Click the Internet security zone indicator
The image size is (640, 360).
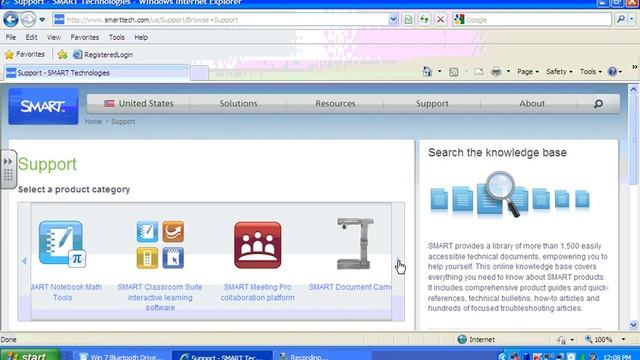[x=476, y=340]
